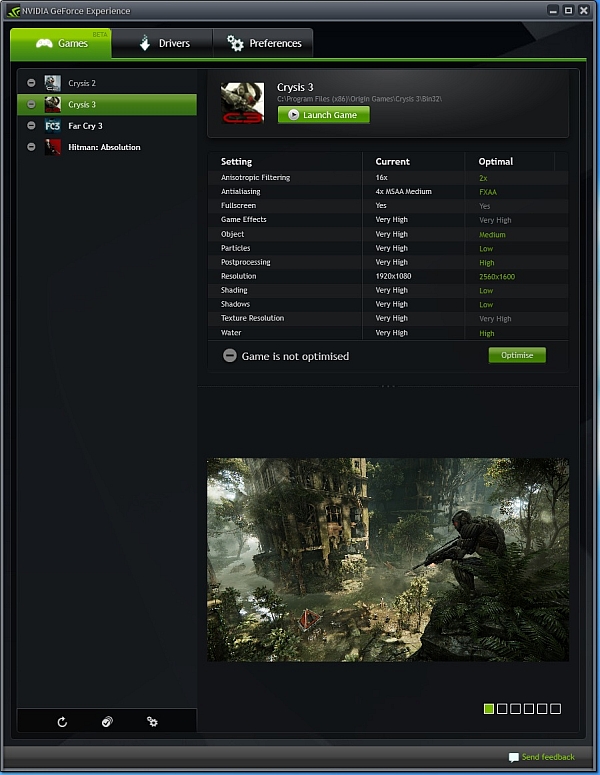
Task: Click the large Crysis 3 cover icon
Action: point(242,103)
